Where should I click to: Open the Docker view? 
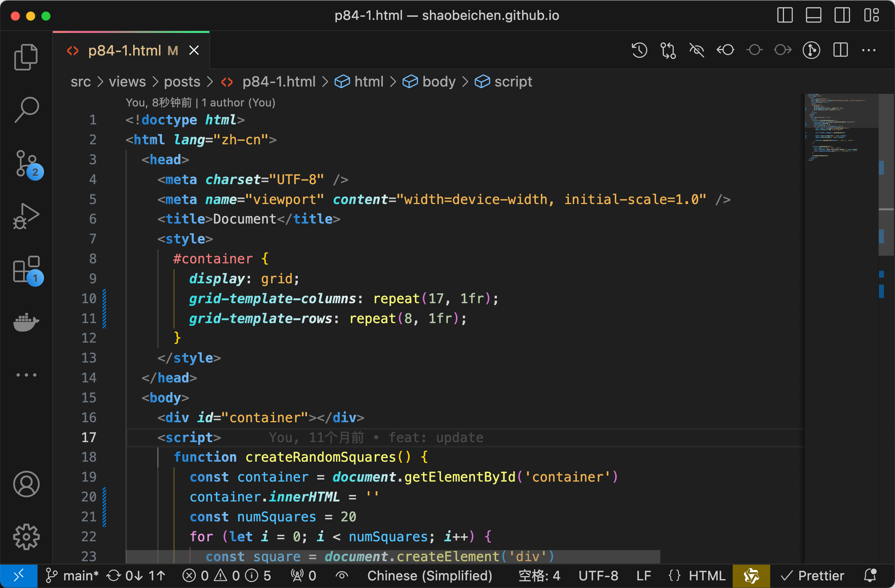(x=26, y=322)
